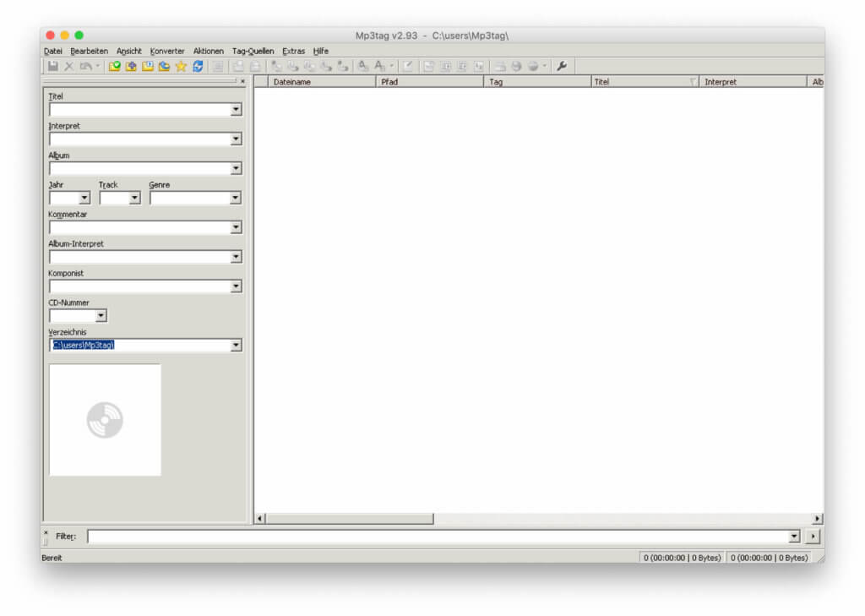Expand the Komponist dropdown arrow
Screen dimensions: 865x616
coord(237,286)
